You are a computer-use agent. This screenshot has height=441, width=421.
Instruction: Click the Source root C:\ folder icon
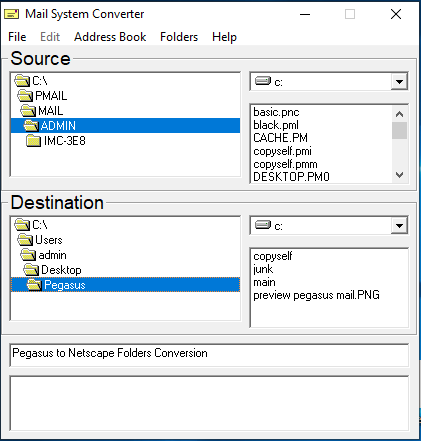[22, 81]
